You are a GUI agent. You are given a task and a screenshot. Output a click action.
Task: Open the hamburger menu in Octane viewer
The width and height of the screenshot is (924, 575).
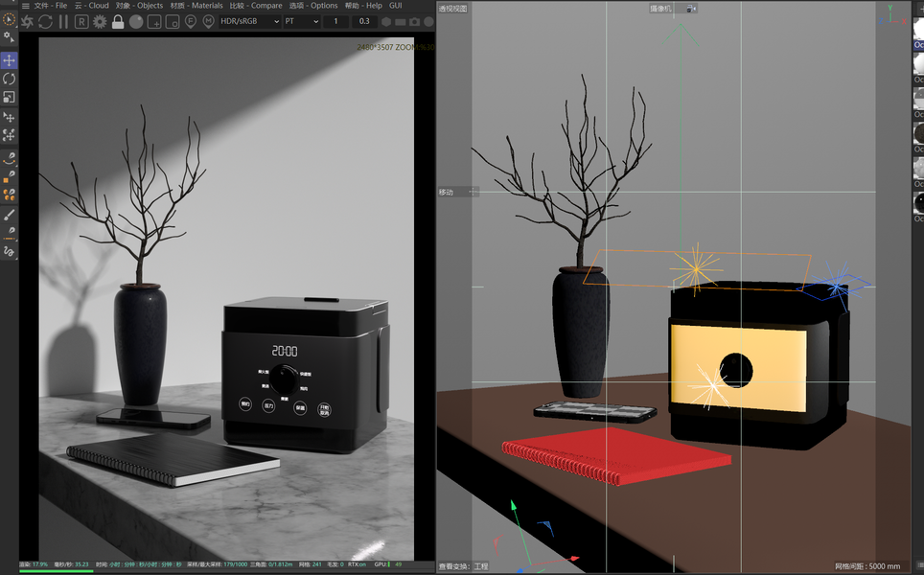(x=25, y=6)
